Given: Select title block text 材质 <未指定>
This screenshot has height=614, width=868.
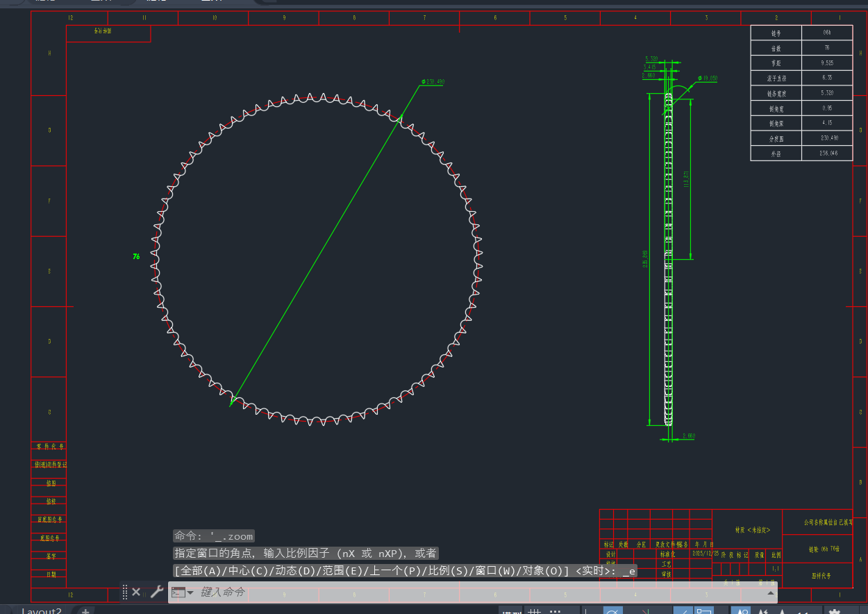Looking at the screenshot, I should (753, 530).
